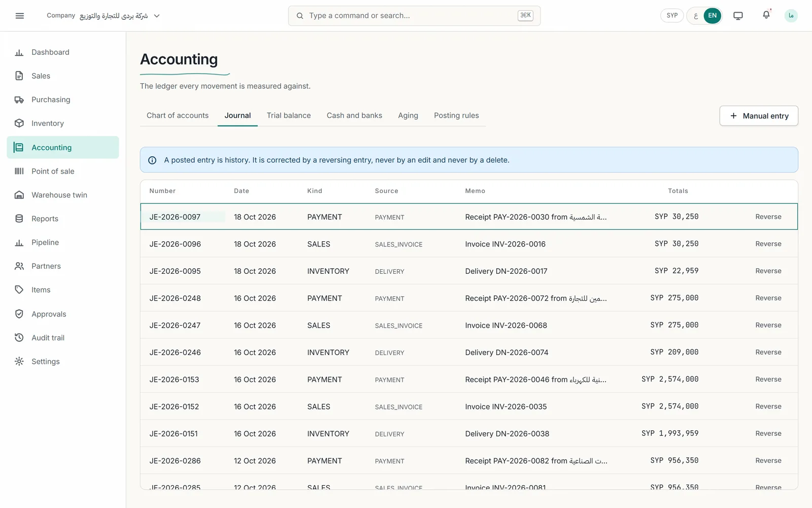Screen dimensions: 812x508
Task: Expand the Company selector dropdown
Action: 104,16
